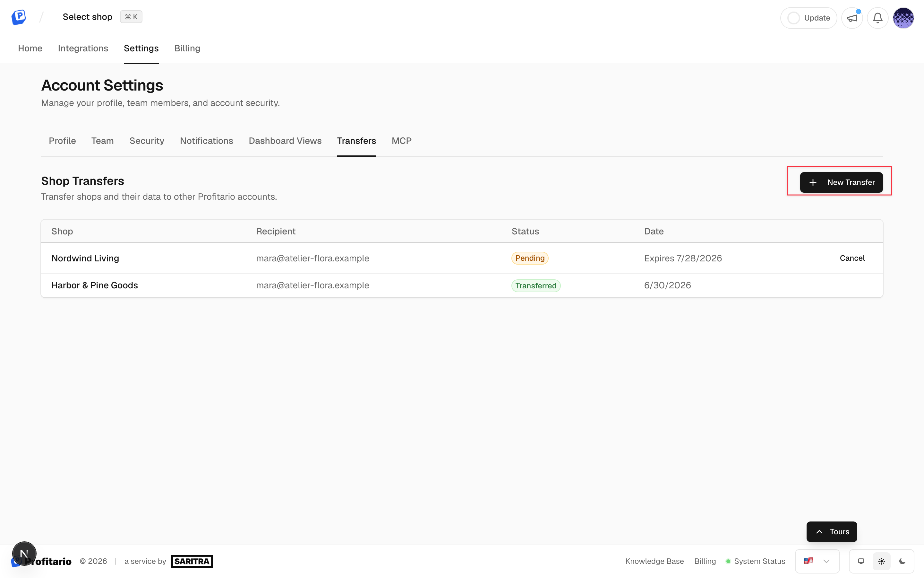Open the announcements megaphone icon
This screenshot has width=924, height=578.
pyautogui.click(x=852, y=18)
